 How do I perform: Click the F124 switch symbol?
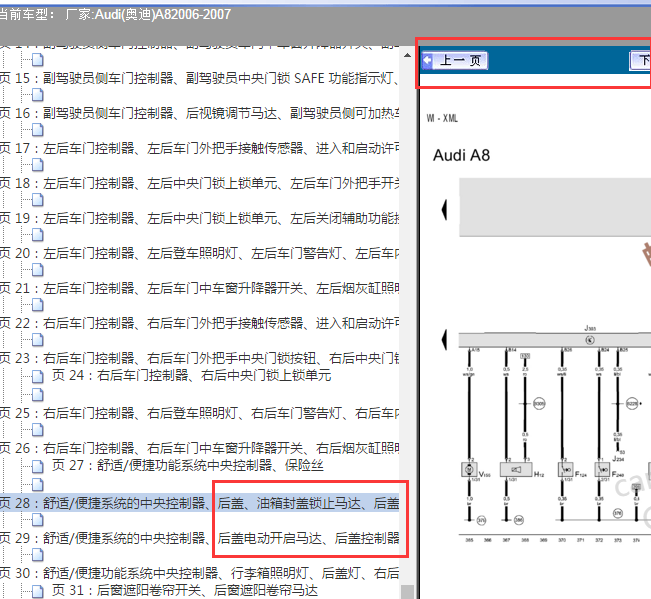click(x=565, y=470)
